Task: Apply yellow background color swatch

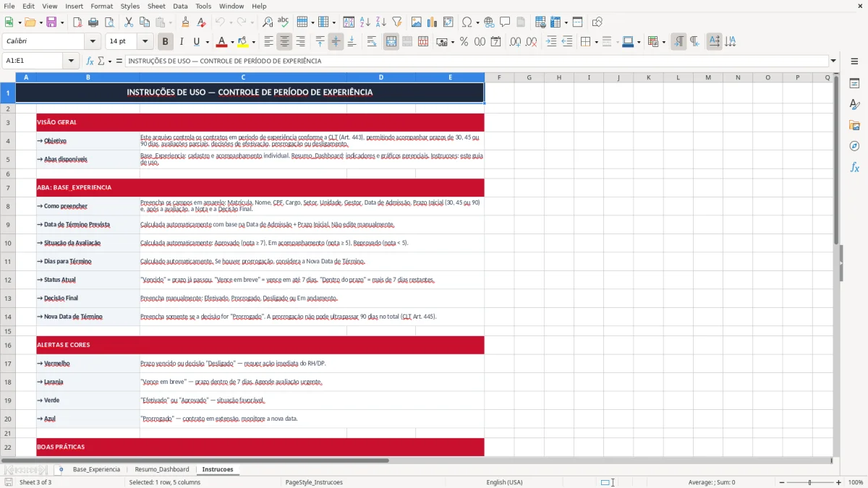Action: click(x=243, y=41)
